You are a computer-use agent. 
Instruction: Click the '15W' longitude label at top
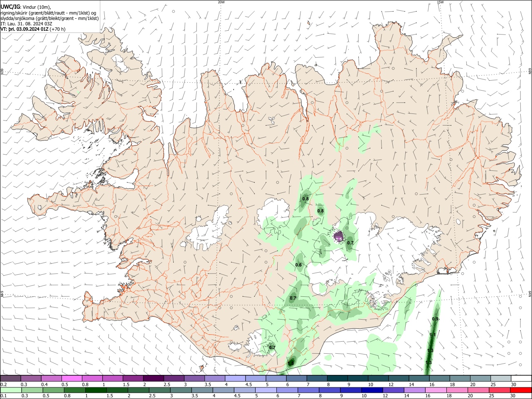click(x=440, y=2)
